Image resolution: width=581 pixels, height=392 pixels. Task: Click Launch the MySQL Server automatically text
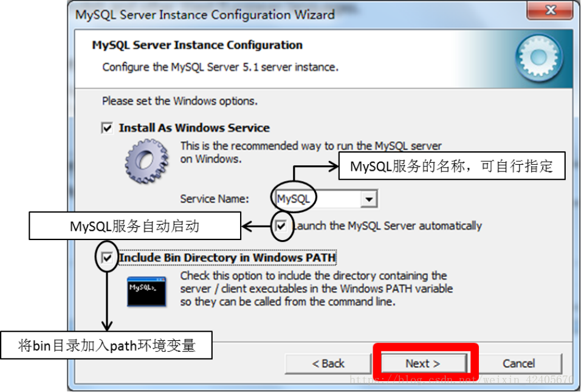(387, 225)
